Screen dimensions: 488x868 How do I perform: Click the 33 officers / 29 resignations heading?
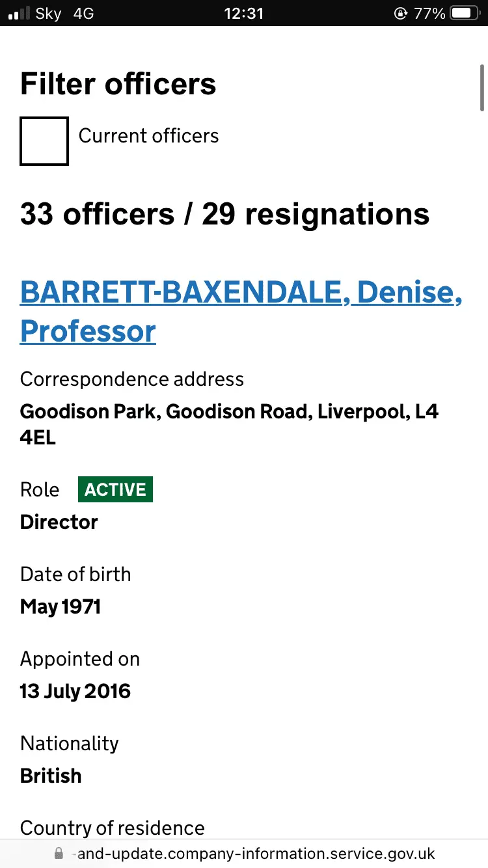(224, 214)
